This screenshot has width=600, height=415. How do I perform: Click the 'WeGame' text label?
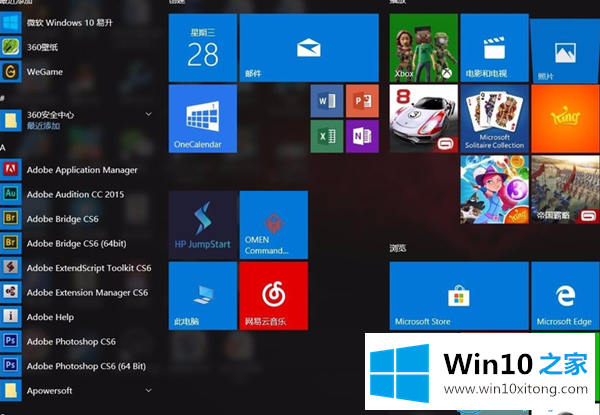coord(45,72)
